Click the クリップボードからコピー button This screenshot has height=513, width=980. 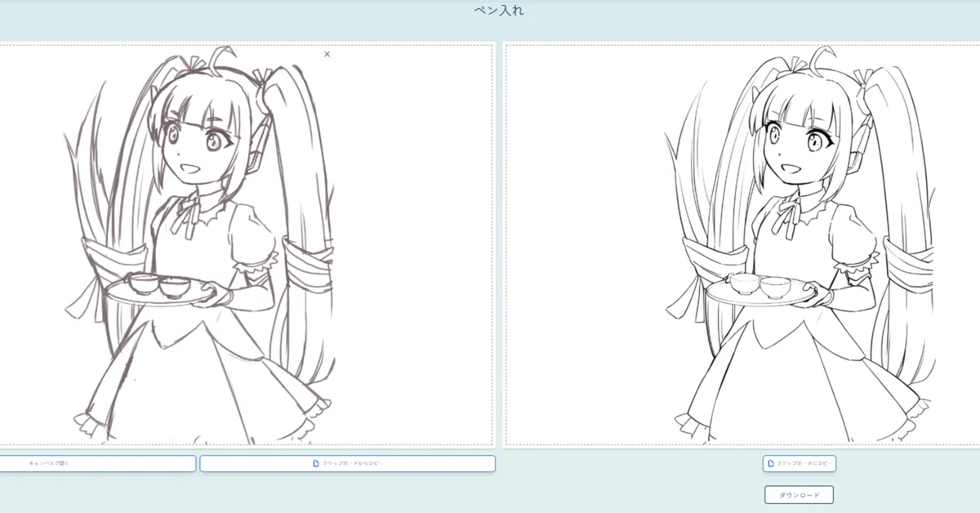(348, 463)
